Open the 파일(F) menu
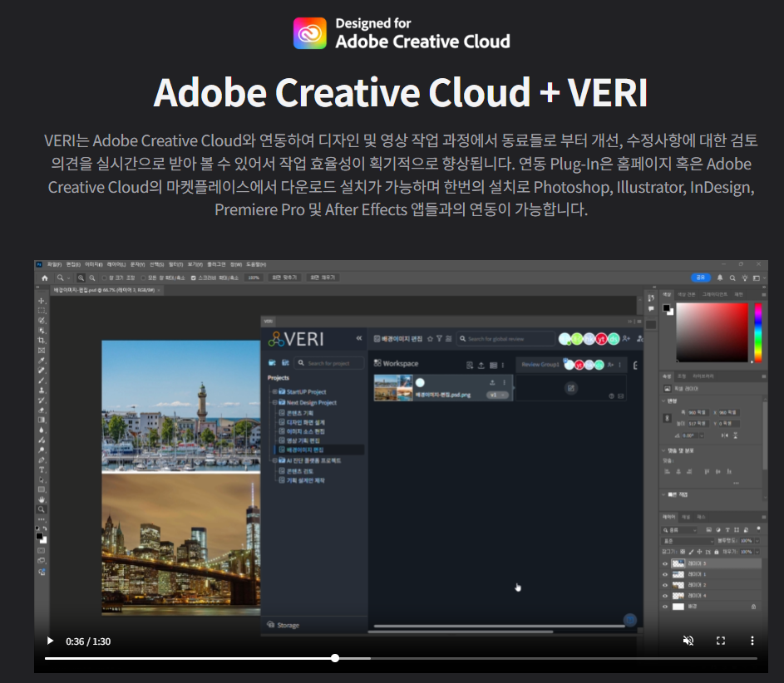The height and width of the screenshot is (683, 784). [x=55, y=264]
